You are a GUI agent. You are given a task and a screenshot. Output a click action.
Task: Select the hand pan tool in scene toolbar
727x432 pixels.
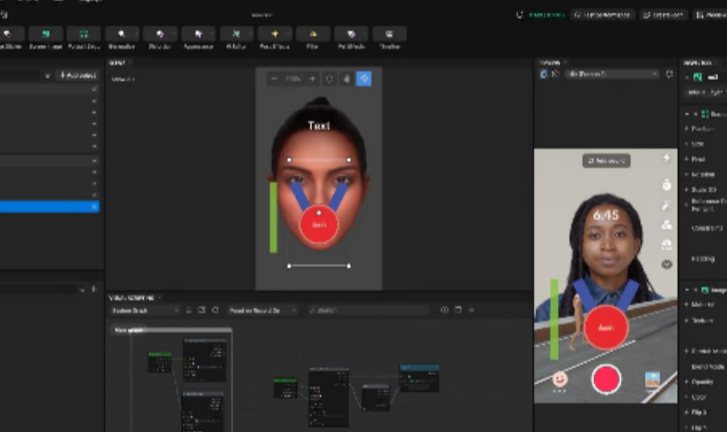pyautogui.click(x=346, y=78)
